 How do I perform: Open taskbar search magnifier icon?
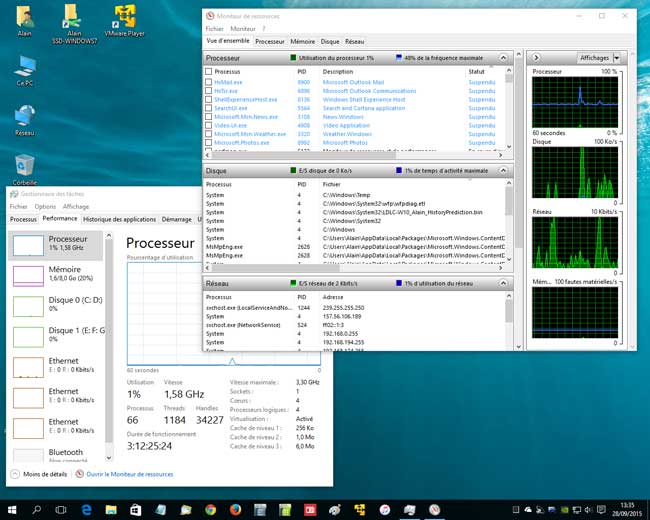pos(36,510)
